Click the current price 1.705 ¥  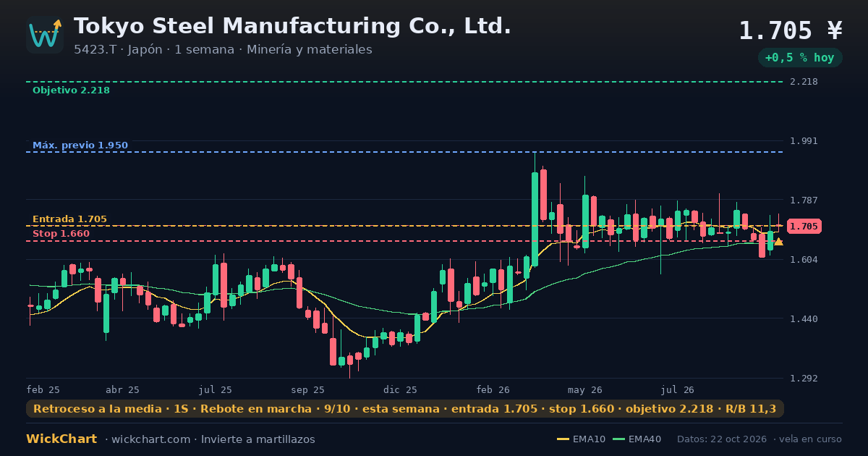coord(791,30)
